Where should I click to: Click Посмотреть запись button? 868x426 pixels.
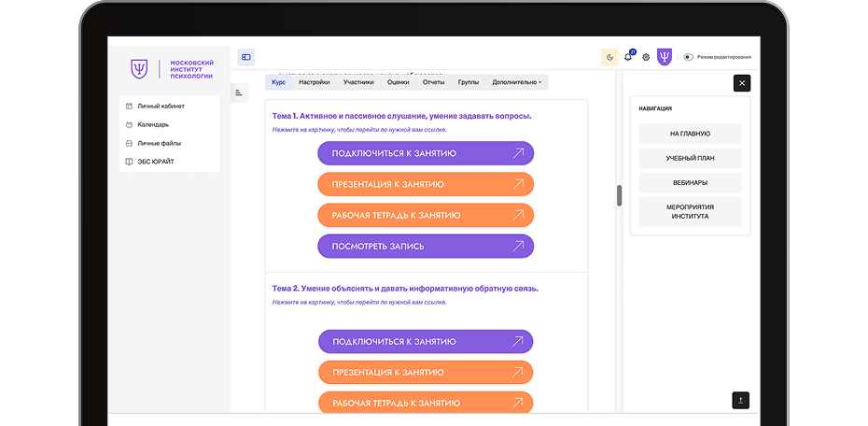pos(426,247)
